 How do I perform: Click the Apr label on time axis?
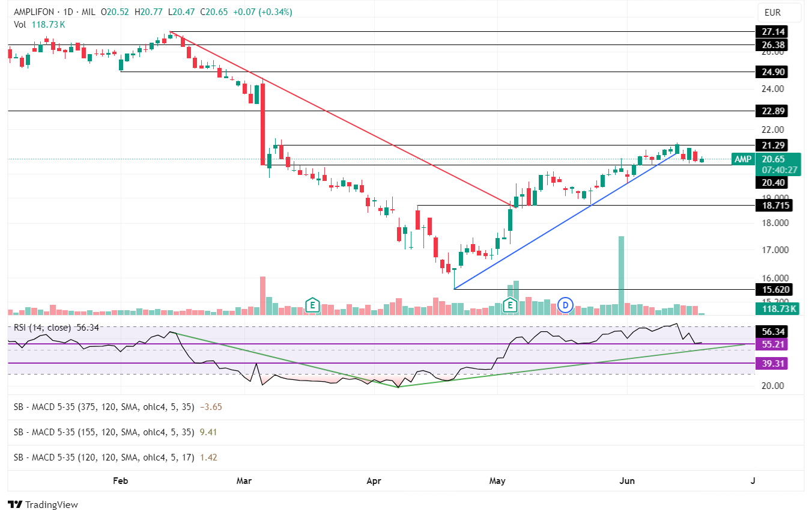coord(374,481)
